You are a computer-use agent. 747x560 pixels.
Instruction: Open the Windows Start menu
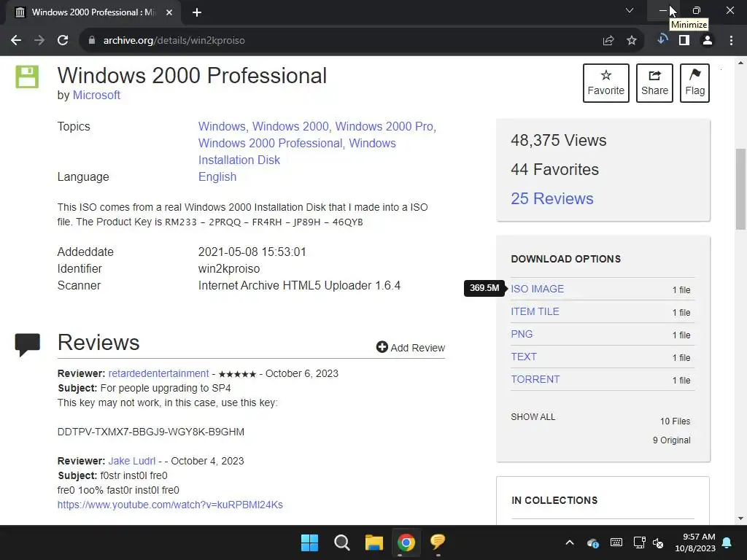309,542
